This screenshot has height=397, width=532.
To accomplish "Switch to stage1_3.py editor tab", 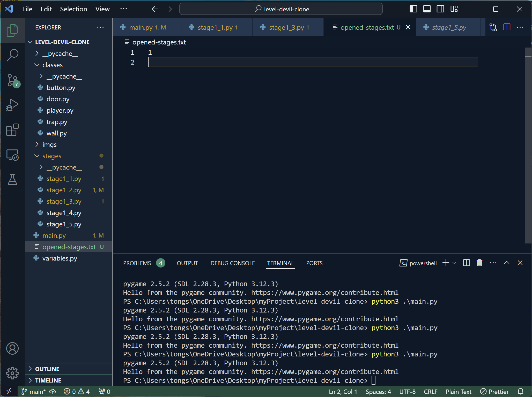I will (x=288, y=27).
